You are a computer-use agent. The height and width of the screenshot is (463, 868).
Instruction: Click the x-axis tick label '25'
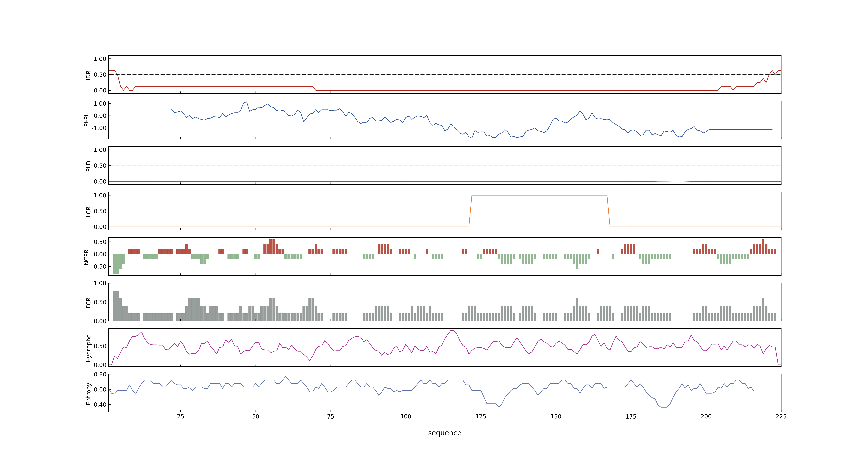[x=181, y=416]
